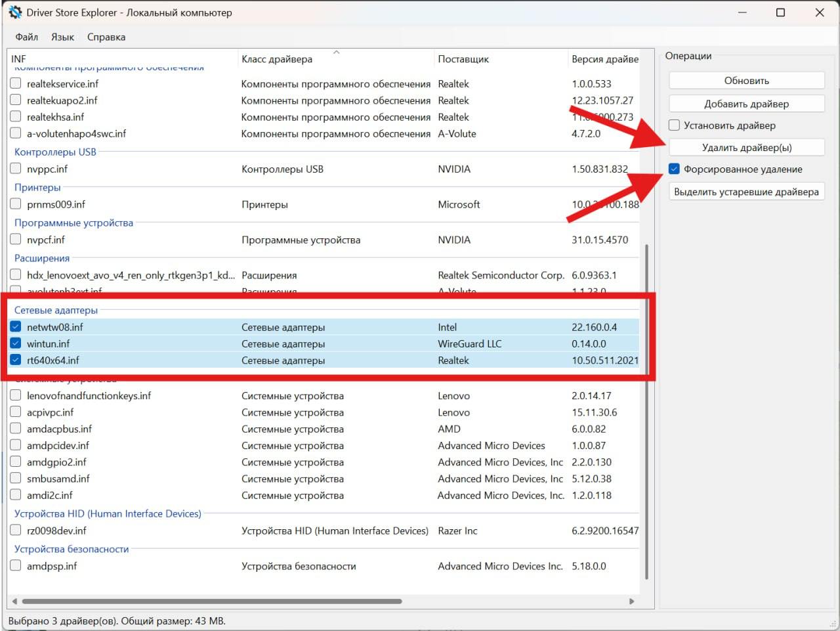Check the amdgpio2.inf checkbox
The image size is (840, 631).
coord(16,462)
